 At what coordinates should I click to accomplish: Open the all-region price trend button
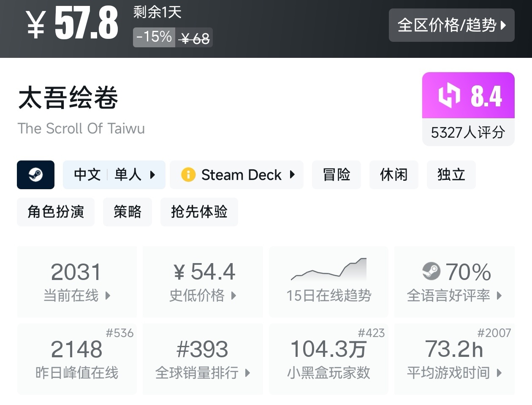tap(451, 25)
